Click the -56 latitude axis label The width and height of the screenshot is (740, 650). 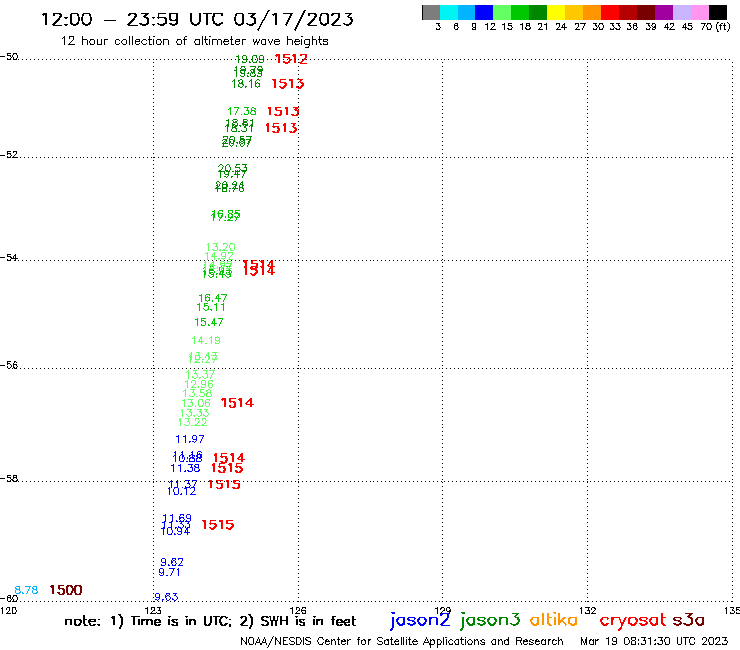pyautogui.click(x=9, y=365)
